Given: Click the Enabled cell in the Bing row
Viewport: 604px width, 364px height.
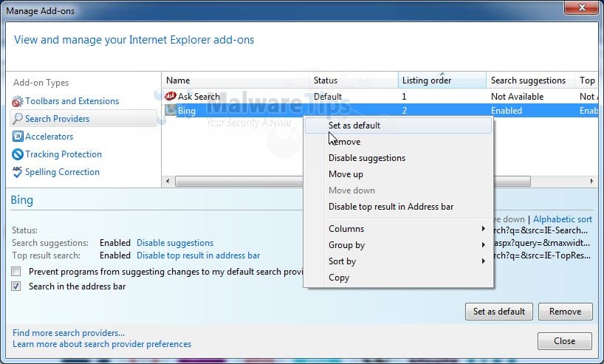Looking at the screenshot, I should click(506, 111).
